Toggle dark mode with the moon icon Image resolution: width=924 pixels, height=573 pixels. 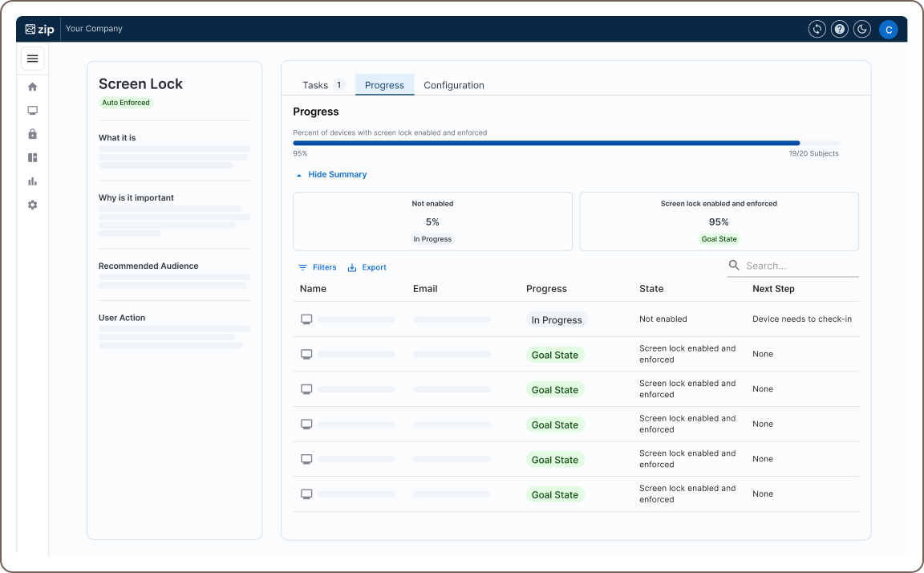pos(861,29)
